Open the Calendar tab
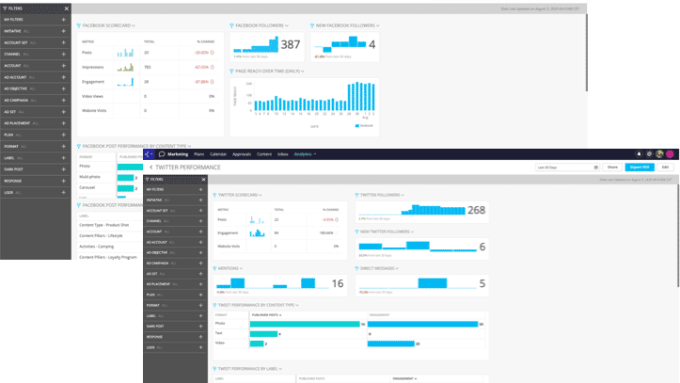The image size is (680, 383). pyautogui.click(x=218, y=154)
